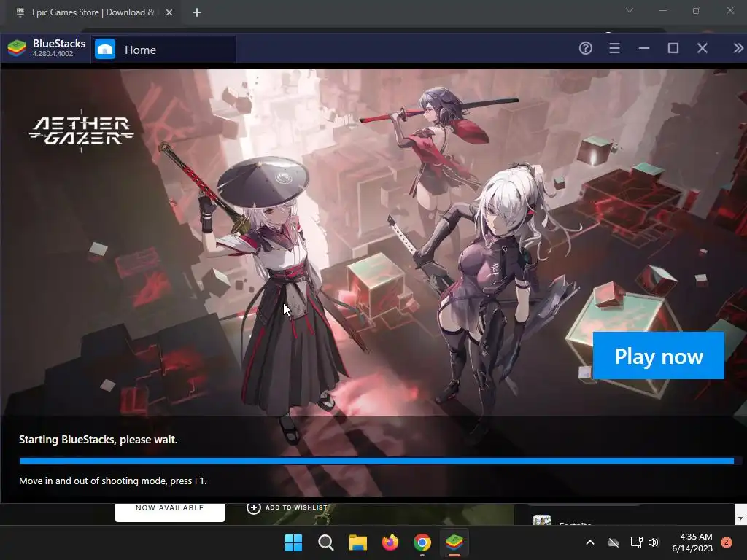Open the volume speaker tray icon
The image size is (747, 560).
[654, 542]
